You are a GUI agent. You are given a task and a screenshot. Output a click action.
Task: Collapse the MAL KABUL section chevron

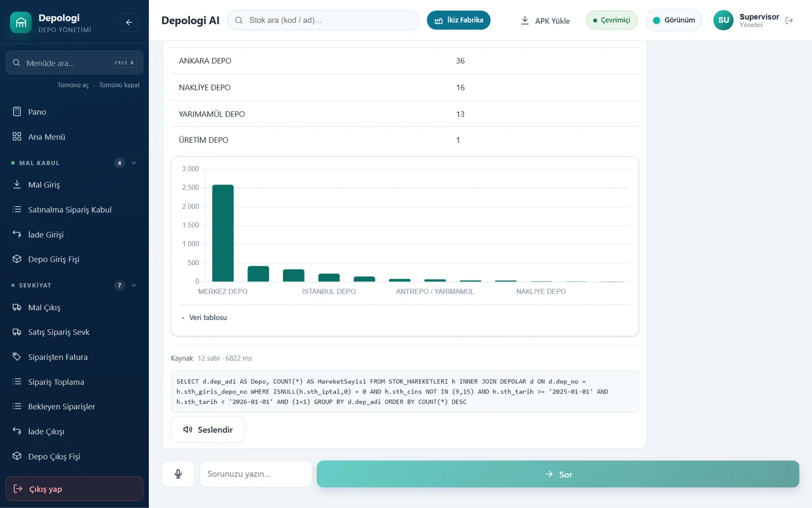(134, 163)
